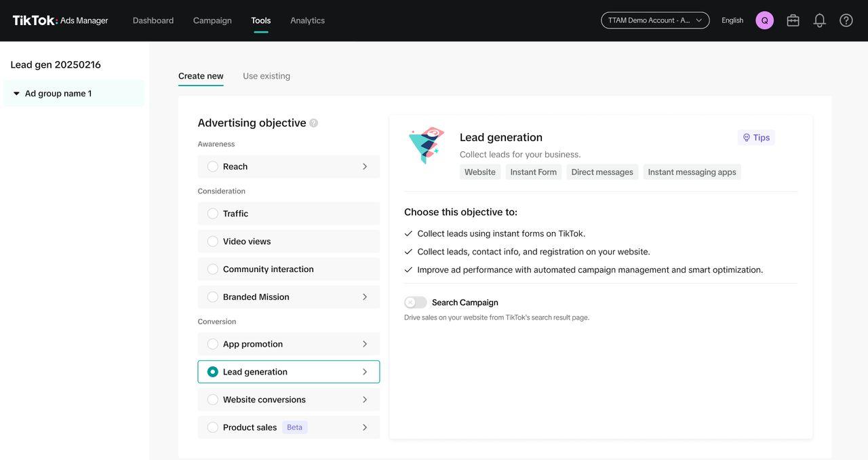This screenshot has height=460, width=868.
Task: Expand the Website conversions chevron
Action: 365,400
